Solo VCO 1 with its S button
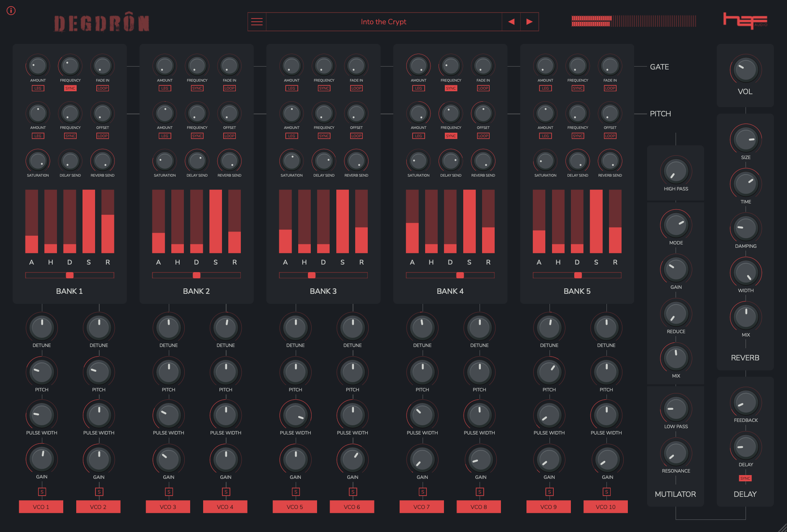The image size is (787, 532). (x=42, y=492)
